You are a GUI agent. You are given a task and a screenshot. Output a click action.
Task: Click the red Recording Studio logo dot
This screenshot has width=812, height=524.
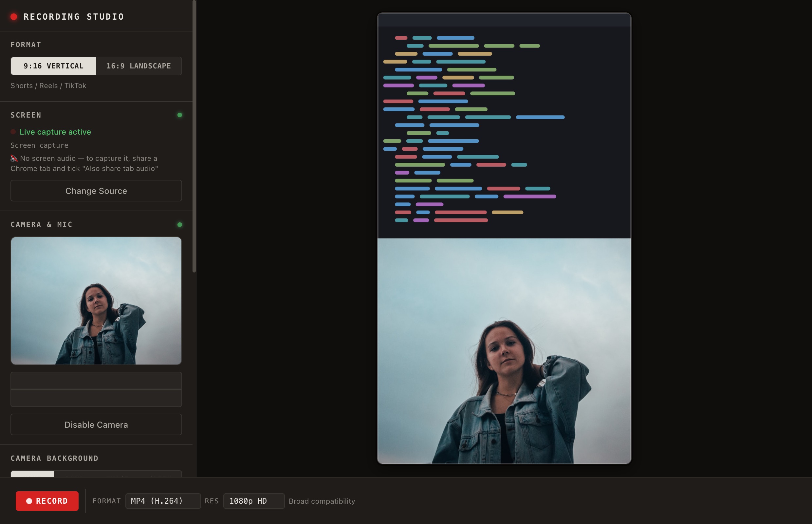[x=14, y=17]
